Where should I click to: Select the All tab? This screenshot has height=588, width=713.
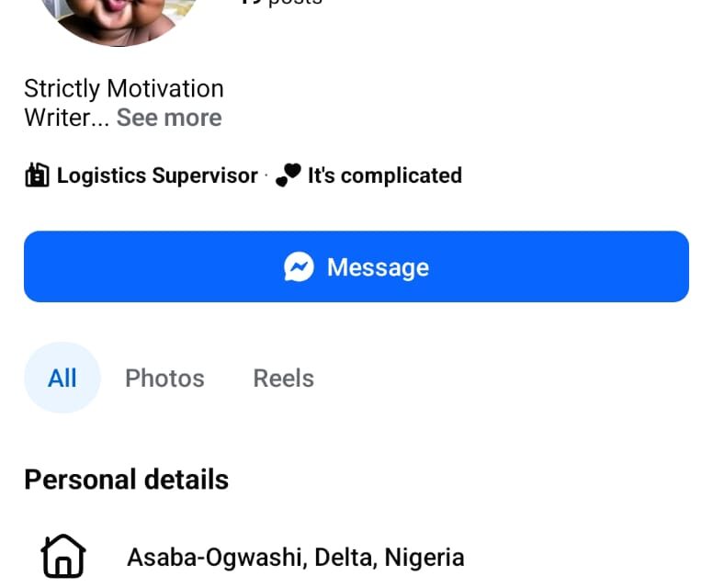62,378
